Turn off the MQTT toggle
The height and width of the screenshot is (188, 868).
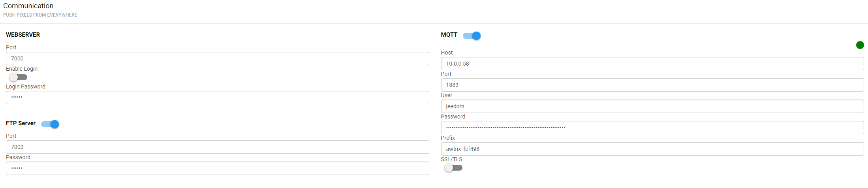coord(472,36)
